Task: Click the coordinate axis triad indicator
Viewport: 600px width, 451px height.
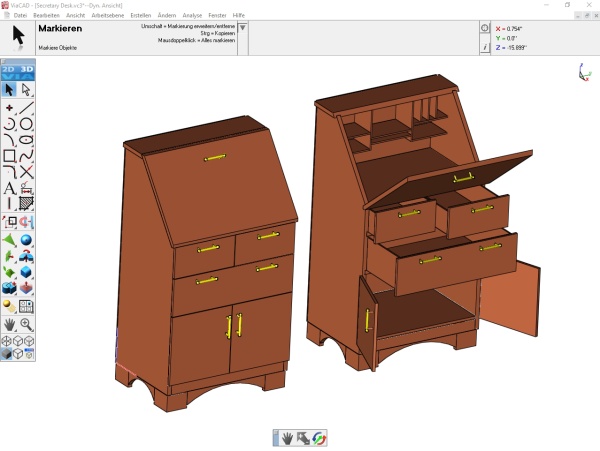Action: pos(585,72)
